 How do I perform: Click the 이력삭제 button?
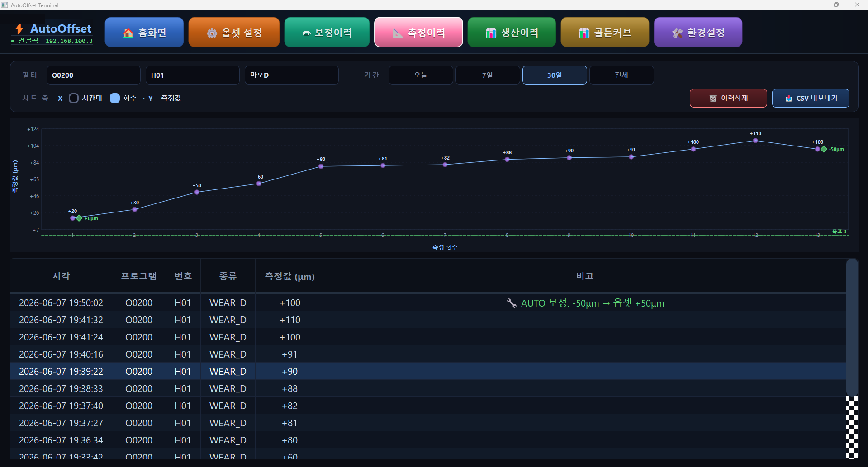tap(728, 98)
